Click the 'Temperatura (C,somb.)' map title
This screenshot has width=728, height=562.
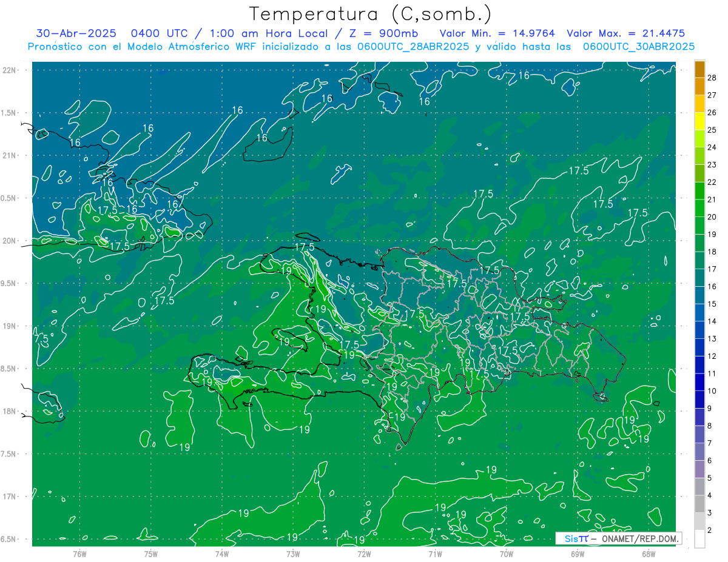(x=371, y=15)
